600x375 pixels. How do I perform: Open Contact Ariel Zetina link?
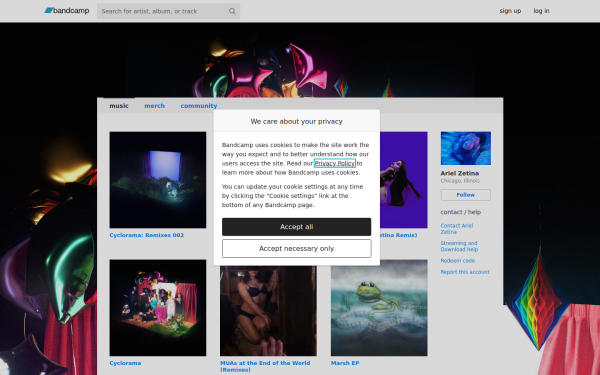pos(457,229)
